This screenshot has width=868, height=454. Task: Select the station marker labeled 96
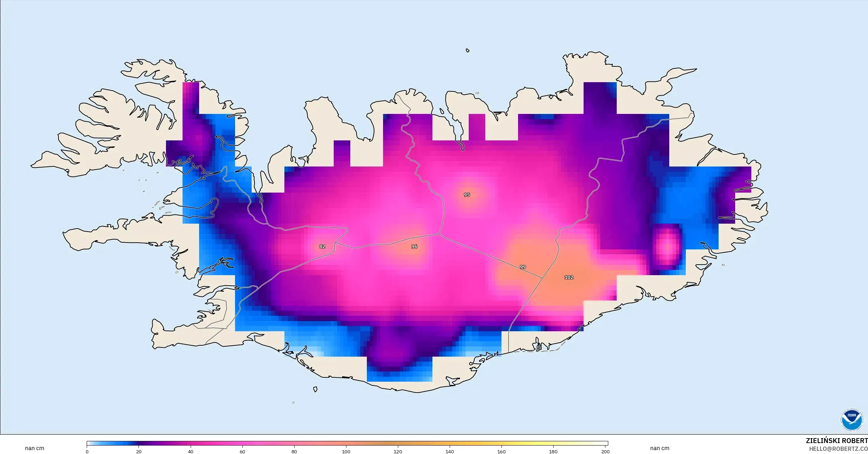[415, 247]
